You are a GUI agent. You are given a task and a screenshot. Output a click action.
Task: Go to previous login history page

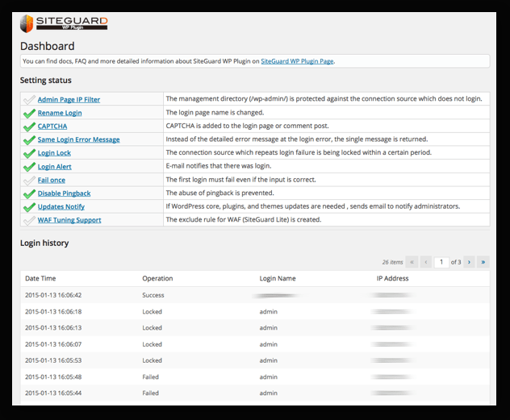click(426, 262)
